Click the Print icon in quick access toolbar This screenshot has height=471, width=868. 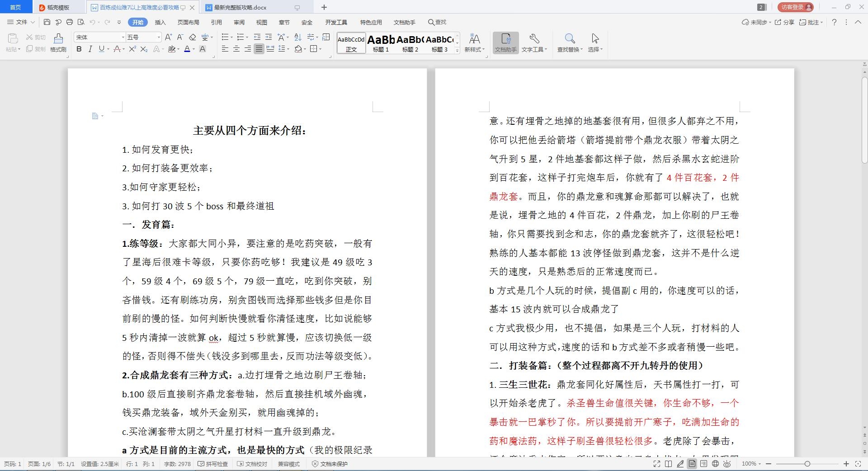click(69, 22)
